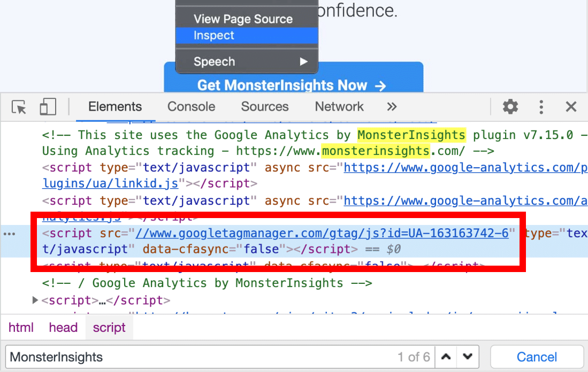Open the google-analytics linkid.js link
588x372 pixels.
[x=111, y=183]
